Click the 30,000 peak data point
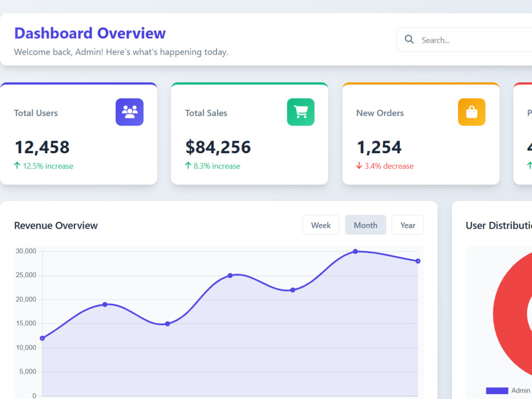The image size is (532, 399). 355,252
